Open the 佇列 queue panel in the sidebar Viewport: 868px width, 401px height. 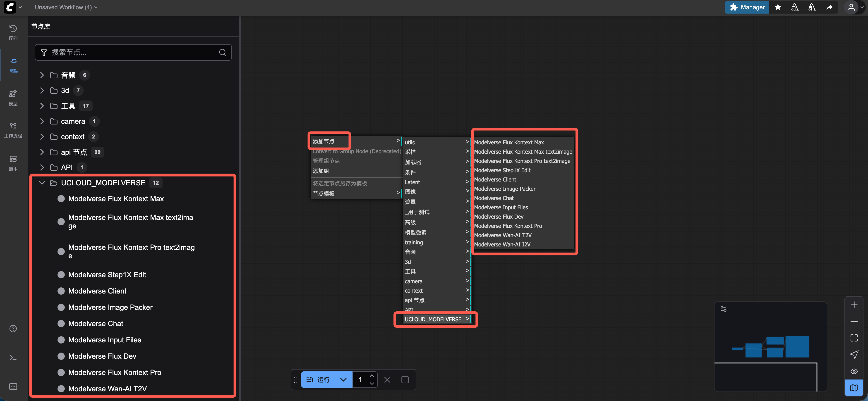(x=13, y=32)
